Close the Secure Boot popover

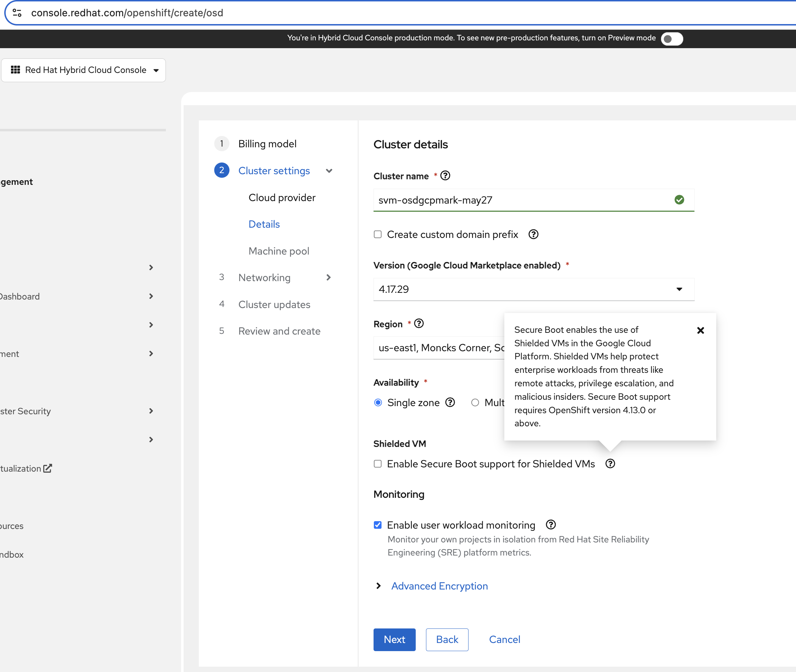(700, 330)
